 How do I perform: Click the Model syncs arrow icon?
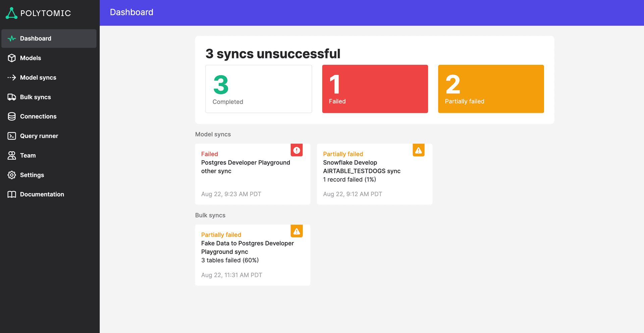[12, 78]
